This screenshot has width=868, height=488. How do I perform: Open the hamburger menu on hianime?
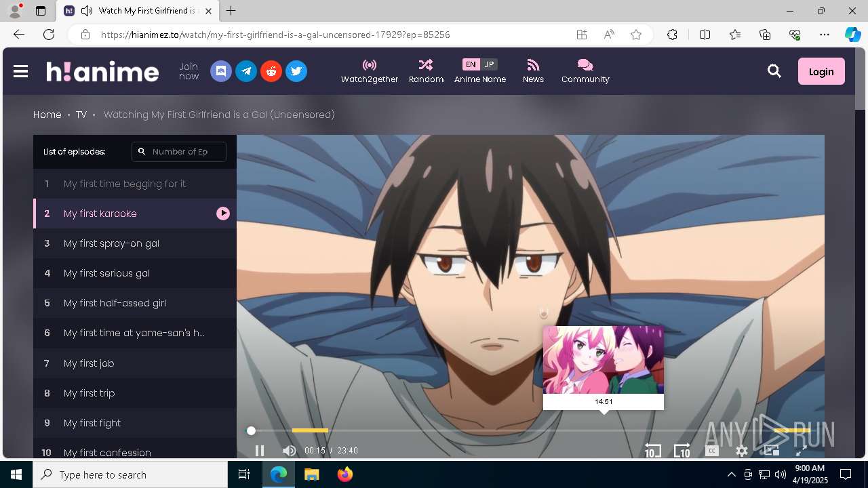point(20,71)
